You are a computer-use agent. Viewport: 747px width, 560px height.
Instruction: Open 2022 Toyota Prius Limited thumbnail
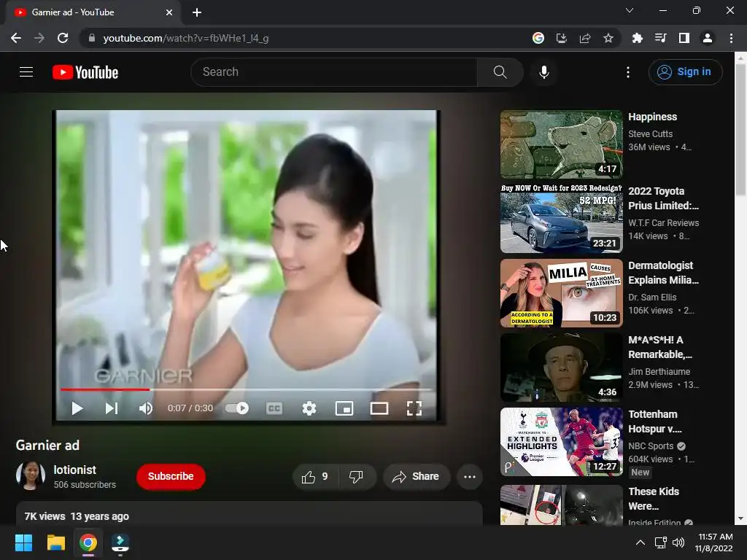561,219
